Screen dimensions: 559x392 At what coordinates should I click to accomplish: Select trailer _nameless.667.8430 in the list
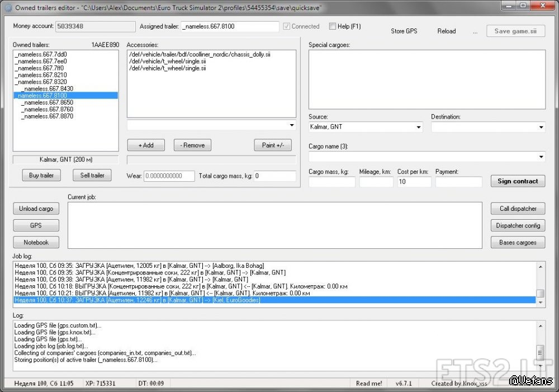(x=47, y=88)
